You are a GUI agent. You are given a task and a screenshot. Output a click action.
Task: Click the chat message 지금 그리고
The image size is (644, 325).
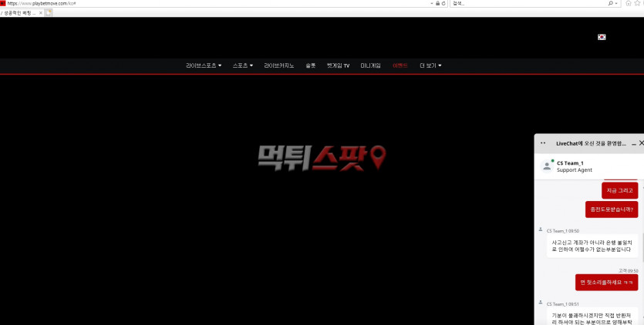(x=620, y=191)
